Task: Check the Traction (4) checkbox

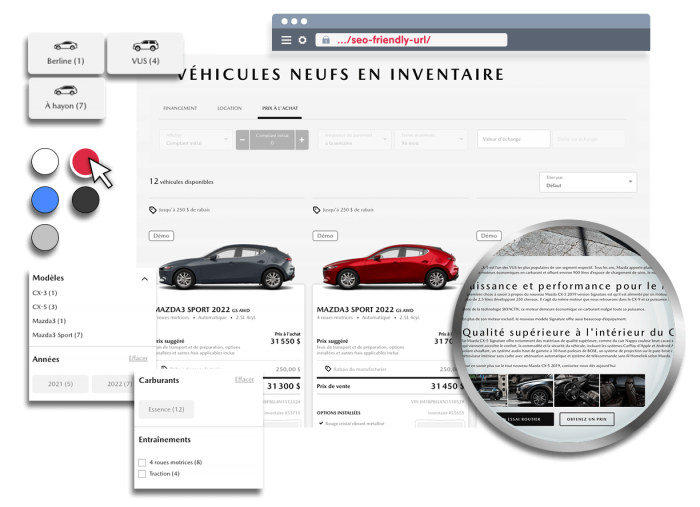Action: click(142, 474)
